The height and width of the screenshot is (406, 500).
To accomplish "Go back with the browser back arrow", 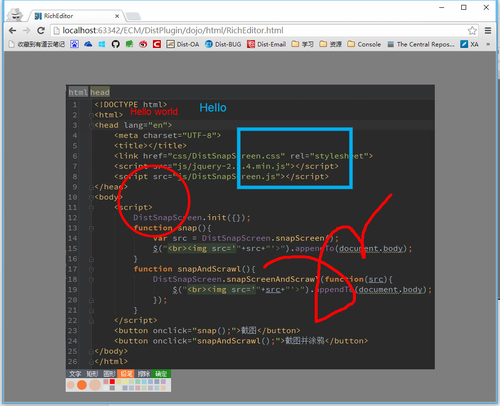I will point(13,31).
